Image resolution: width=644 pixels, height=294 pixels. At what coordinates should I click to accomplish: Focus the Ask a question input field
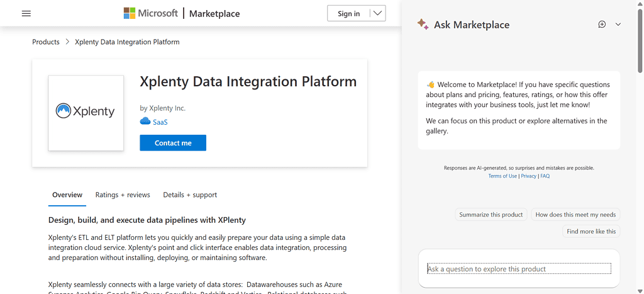(x=519, y=269)
